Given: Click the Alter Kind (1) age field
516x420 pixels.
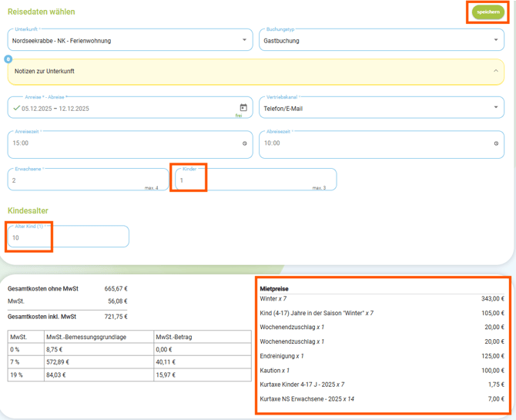Looking at the screenshot, I should click(x=68, y=237).
